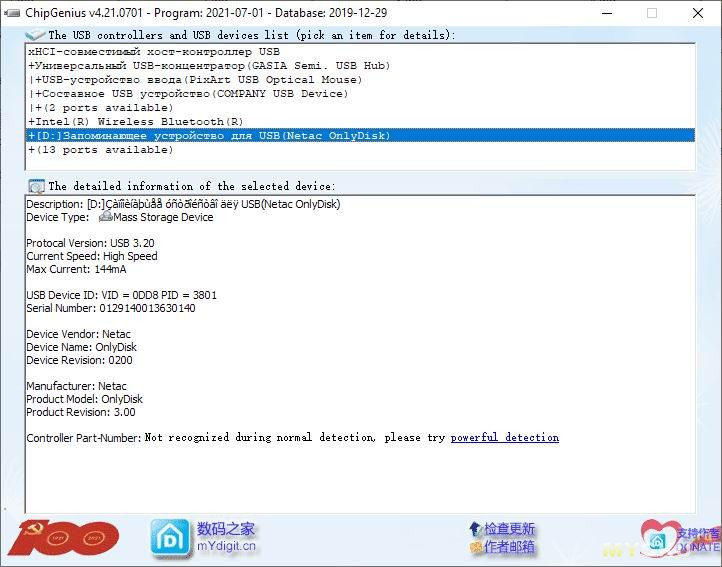Click the Product Revision: 3.00 line
Image resolution: width=722 pixels, height=567 pixels.
click(x=81, y=412)
